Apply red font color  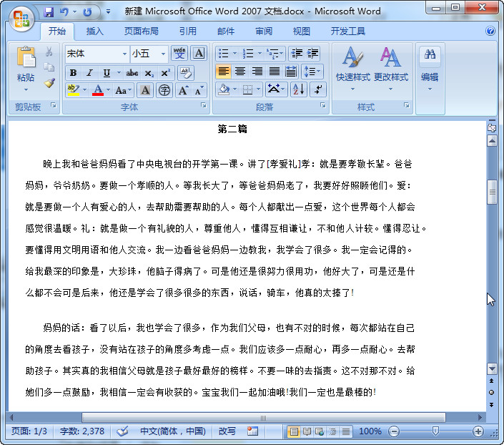tap(98, 90)
